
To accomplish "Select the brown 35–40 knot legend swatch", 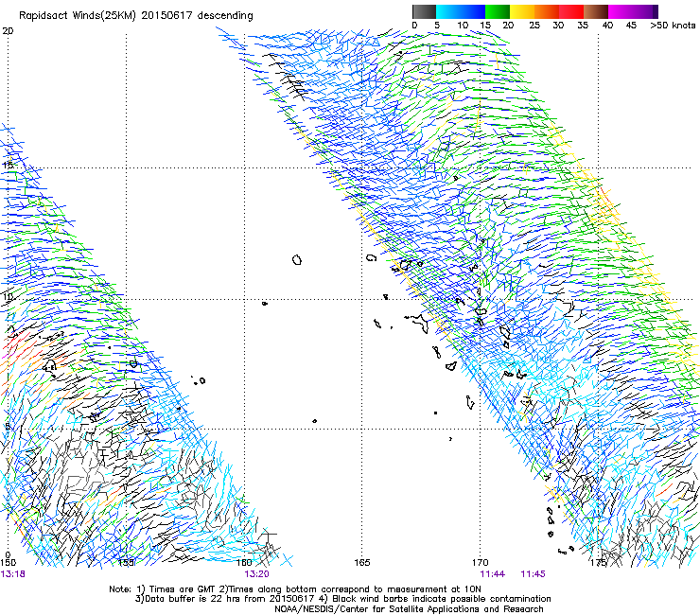I will (596, 11).
